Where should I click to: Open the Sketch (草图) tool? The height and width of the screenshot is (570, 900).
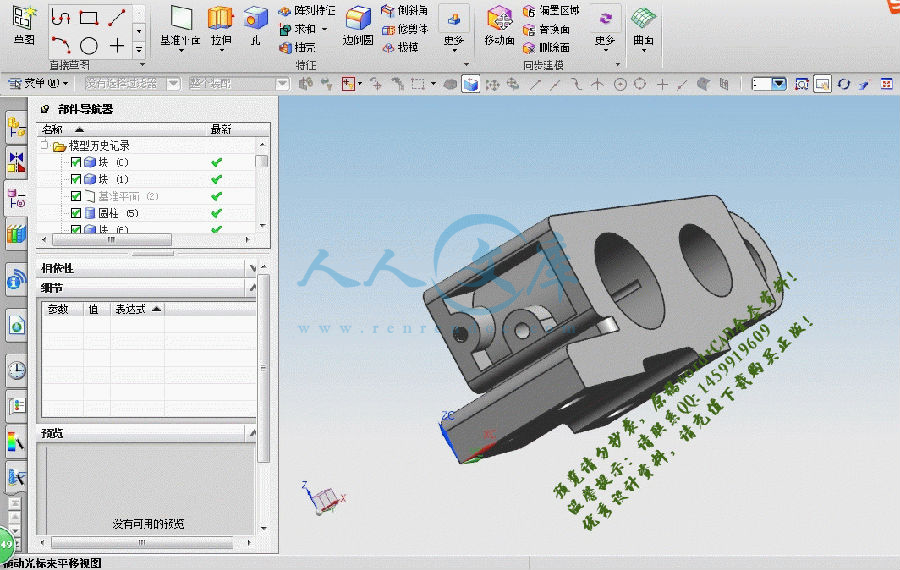pyautogui.click(x=24, y=25)
